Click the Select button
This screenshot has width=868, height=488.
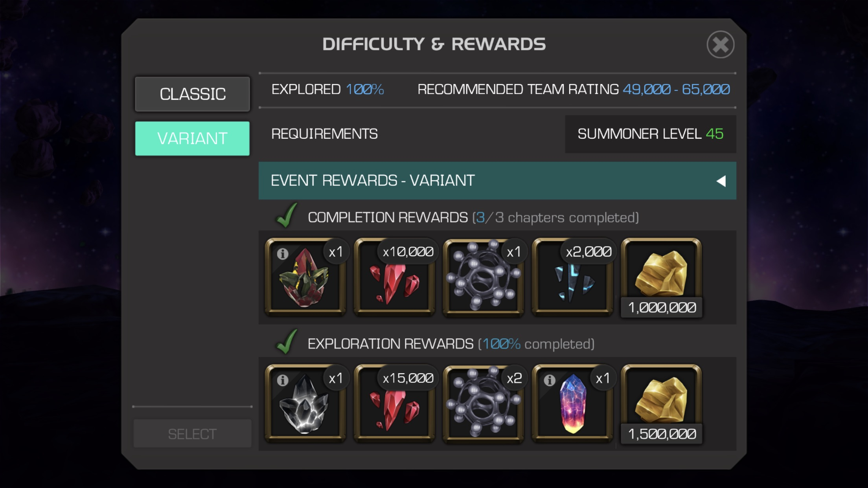click(x=192, y=433)
